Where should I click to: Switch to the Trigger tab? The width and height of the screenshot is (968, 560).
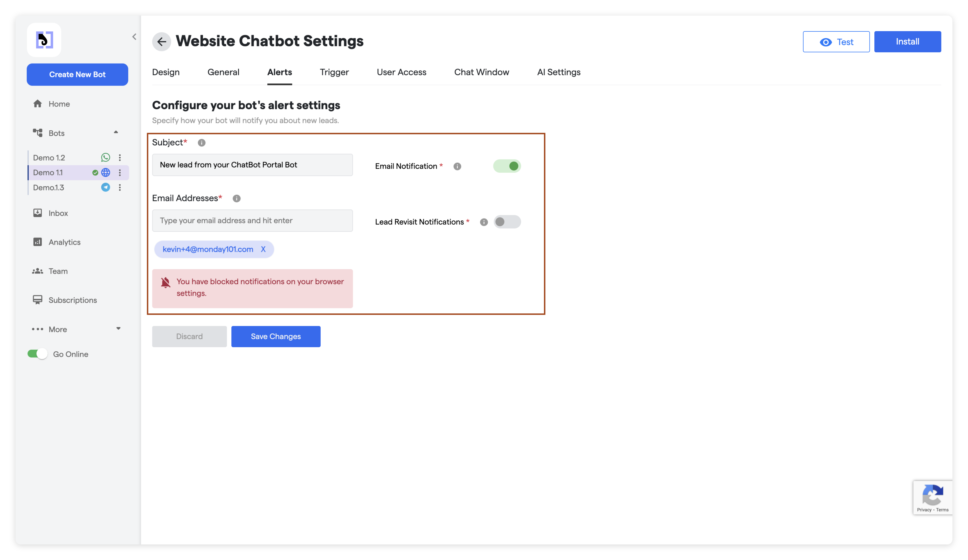(334, 72)
